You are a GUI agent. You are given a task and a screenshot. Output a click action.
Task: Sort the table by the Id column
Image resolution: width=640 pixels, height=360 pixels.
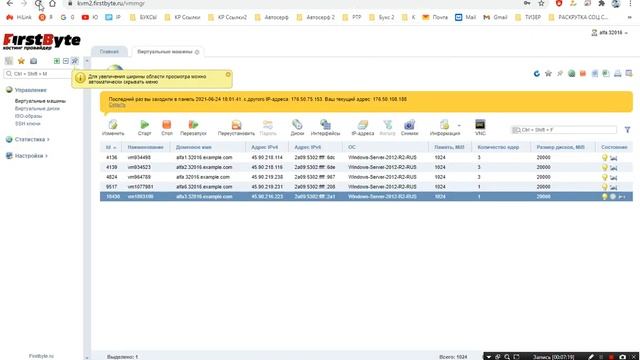[x=111, y=147]
